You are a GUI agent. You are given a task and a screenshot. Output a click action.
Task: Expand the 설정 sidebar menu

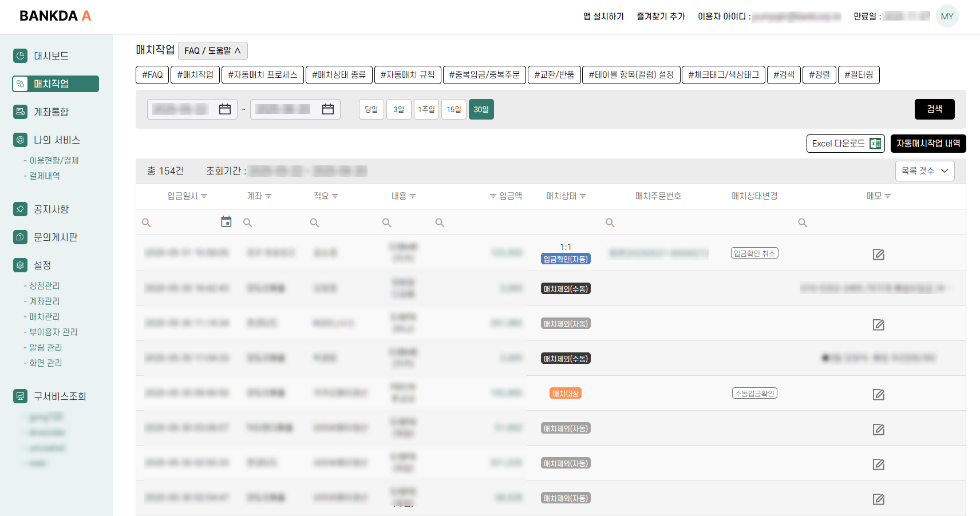(42, 265)
